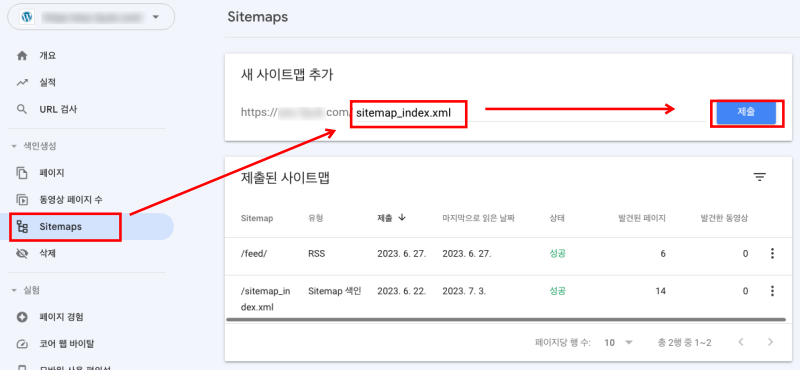Click 성공 status in sitemap_index row
Screen dimensions: 800x370
[557, 291]
